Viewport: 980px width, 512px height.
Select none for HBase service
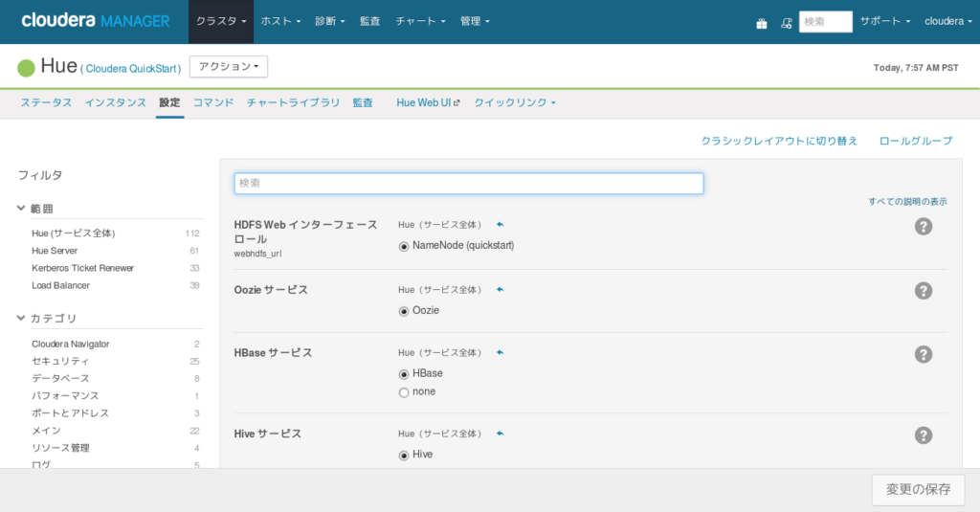[404, 392]
